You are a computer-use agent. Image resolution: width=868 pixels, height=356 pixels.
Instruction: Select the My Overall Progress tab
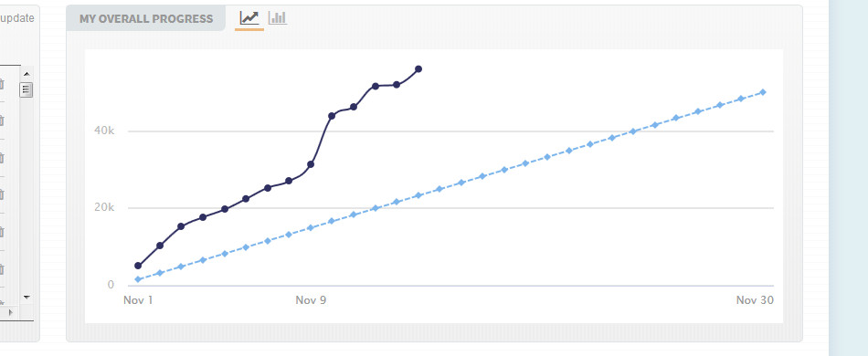coord(146,19)
